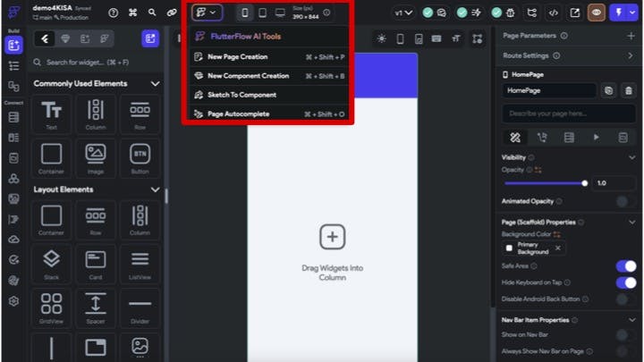Open the play animations tab icon
Viewport: 644px width, 362px height.
[596, 138]
